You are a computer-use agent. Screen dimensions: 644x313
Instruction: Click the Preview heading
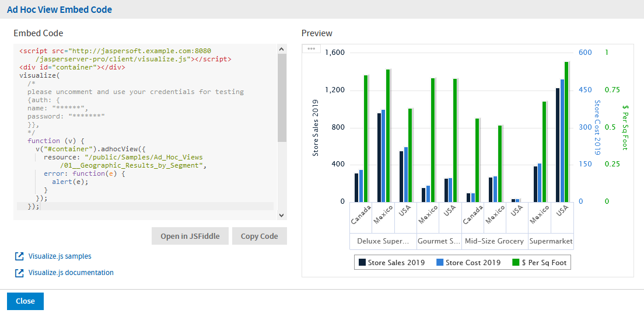pos(317,33)
